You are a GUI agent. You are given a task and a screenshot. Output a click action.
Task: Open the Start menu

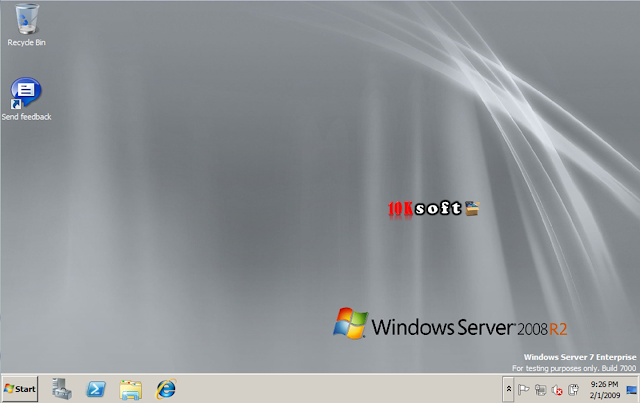20,389
